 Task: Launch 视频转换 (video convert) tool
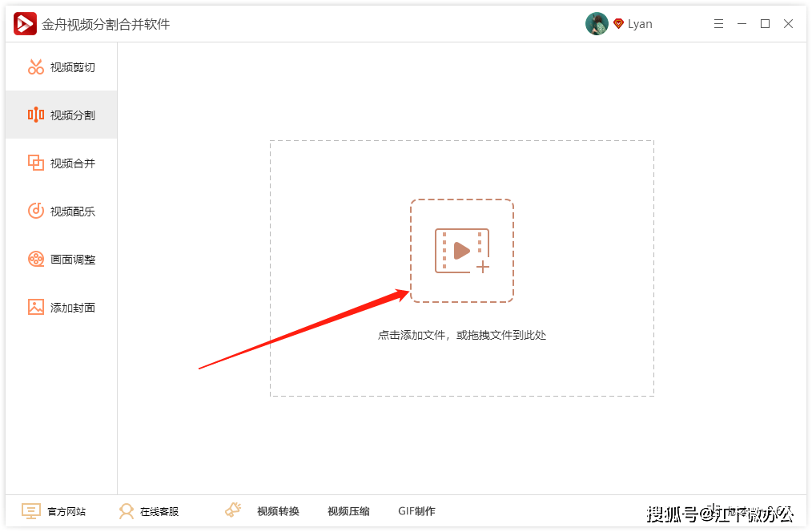[x=263, y=511]
